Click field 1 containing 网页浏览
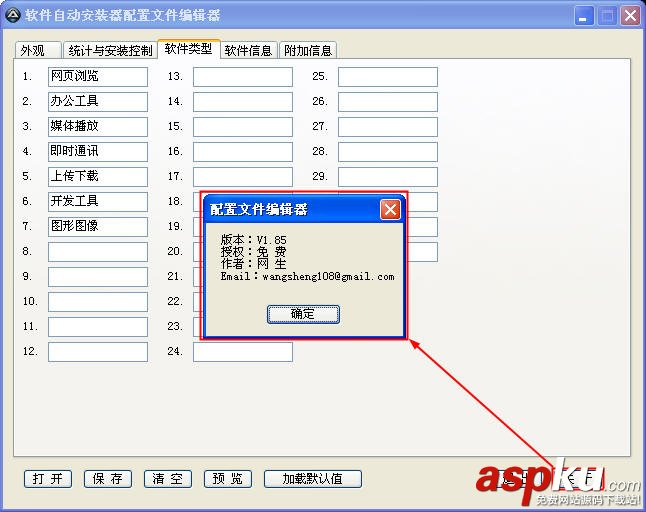This screenshot has width=646, height=512. (x=98, y=77)
